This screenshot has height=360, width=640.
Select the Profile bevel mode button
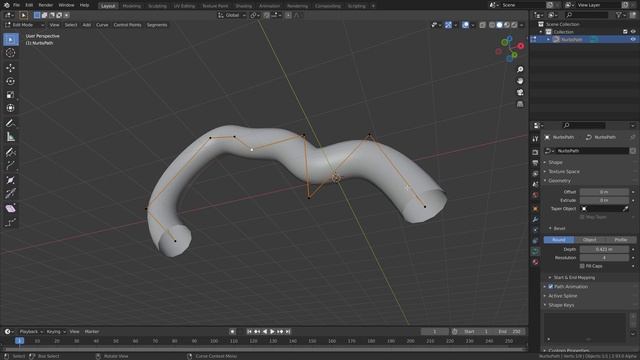(620, 240)
